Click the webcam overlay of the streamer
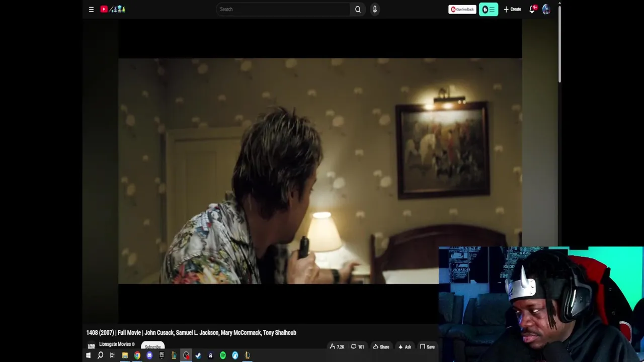The image size is (644, 362). tap(541, 304)
